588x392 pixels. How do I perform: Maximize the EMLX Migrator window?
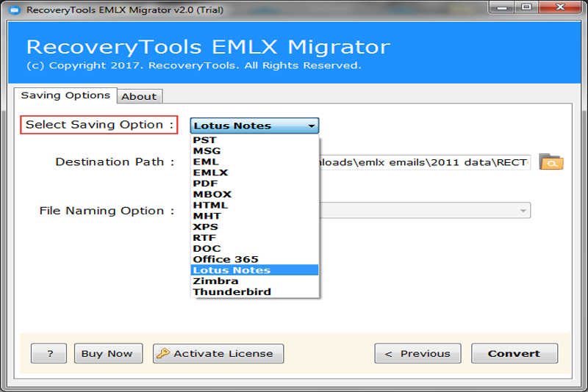(526, 7)
